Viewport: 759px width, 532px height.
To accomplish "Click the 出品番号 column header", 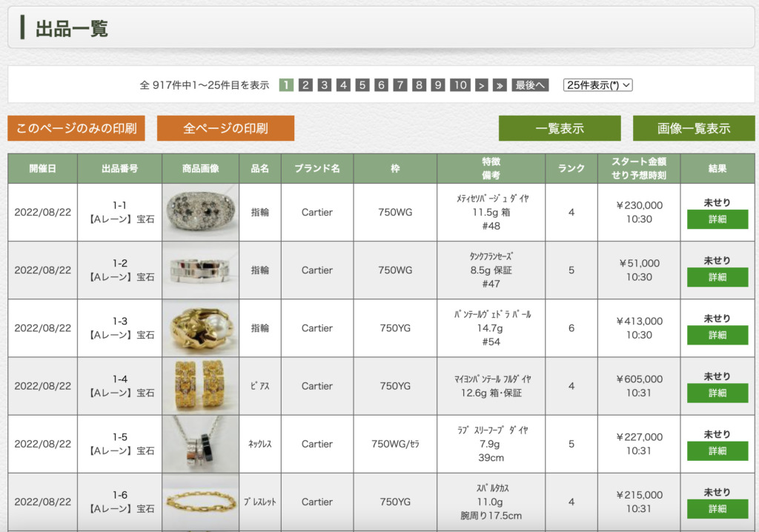I will pyautogui.click(x=119, y=168).
